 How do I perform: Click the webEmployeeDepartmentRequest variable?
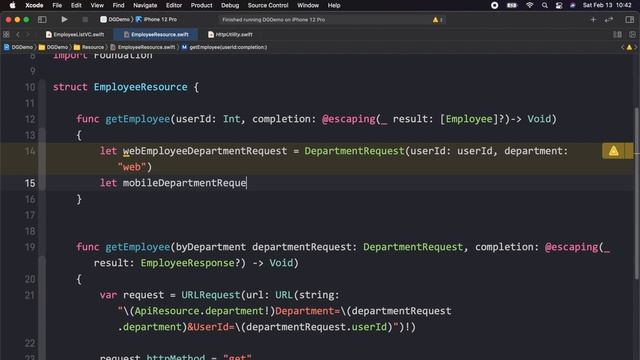[205, 151]
